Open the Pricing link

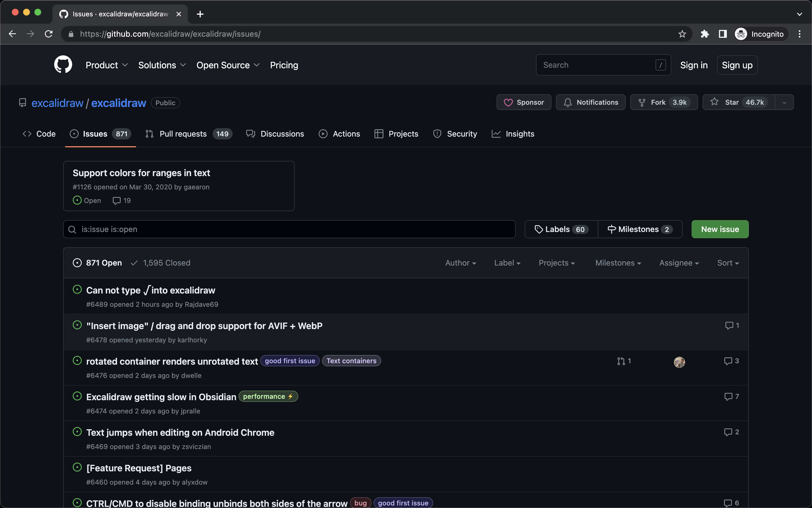point(284,65)
